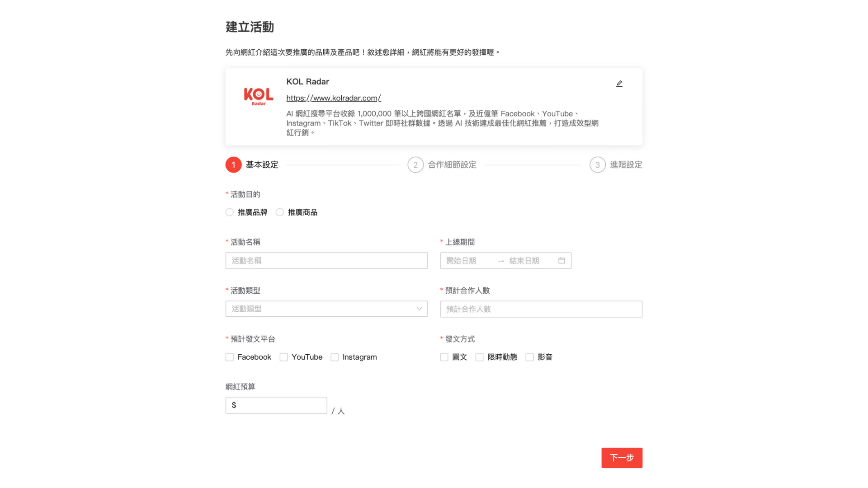The height and width of the screenshot is (488, 868).
Task: Select the 推廣商品 radio button
Action: point(278,212)
